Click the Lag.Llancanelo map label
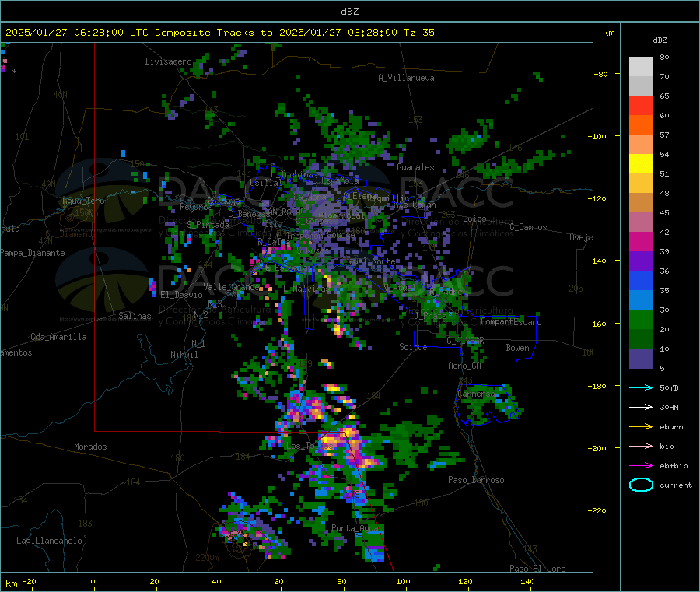This screenshot has width=700, height=592. tap(50, 541)
